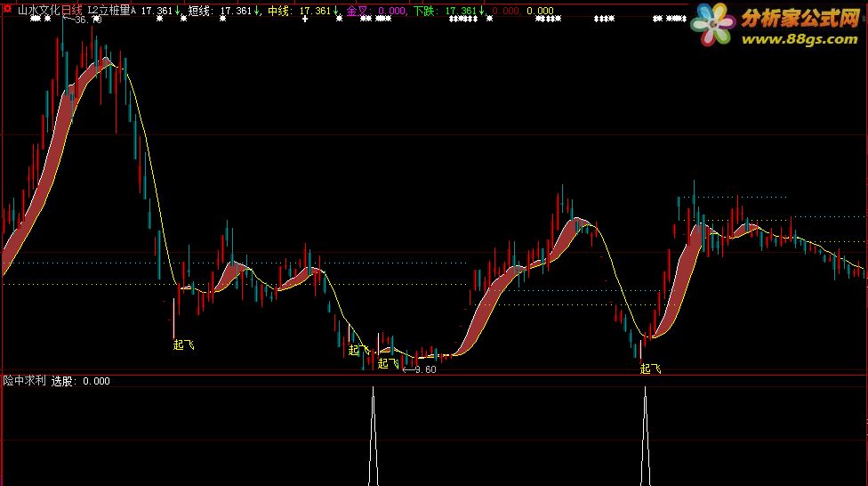Image resolution: width=868 pixels, height=486 pixels.
Task: Click the last white spike in 险中求利 panel
Action: (645, 436)
